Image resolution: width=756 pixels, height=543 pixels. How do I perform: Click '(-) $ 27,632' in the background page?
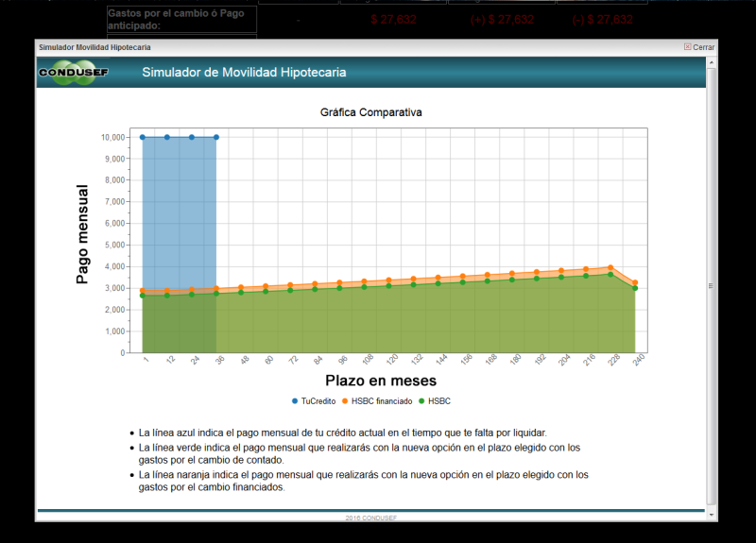[x=602, y=20]
